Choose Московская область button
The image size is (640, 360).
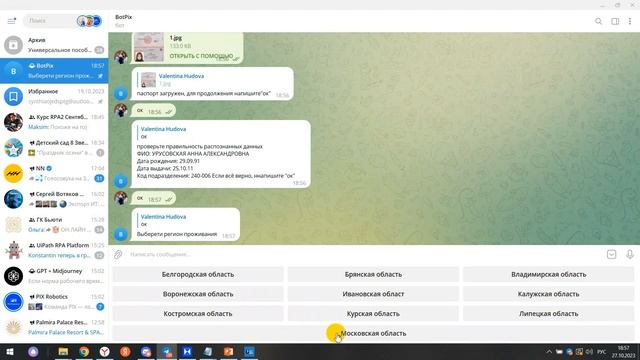tap(373, 333)
